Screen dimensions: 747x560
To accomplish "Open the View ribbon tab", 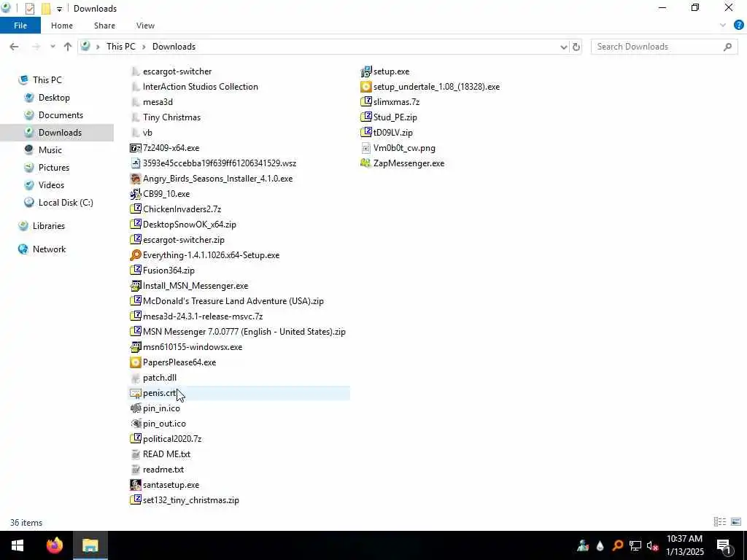I will coord(145,26).
